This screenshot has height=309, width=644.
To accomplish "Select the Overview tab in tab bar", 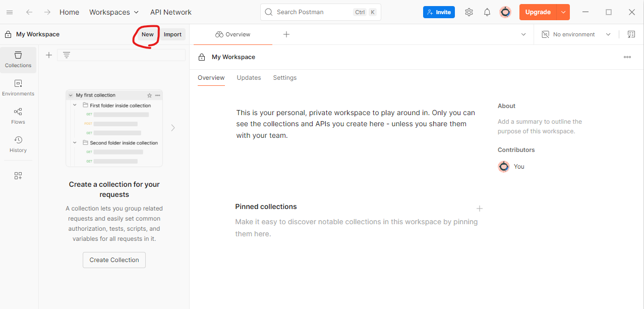I will 233,34.
